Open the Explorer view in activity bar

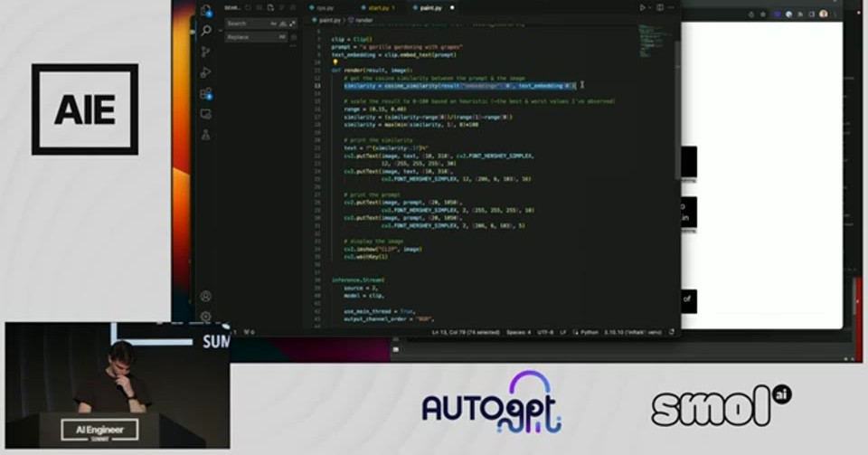coord(206,11)
